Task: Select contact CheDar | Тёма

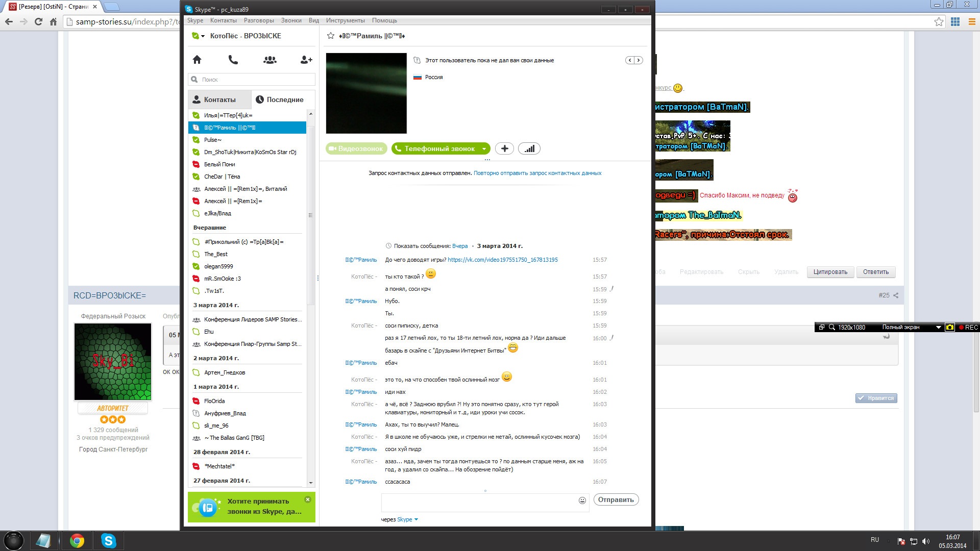Action: point(248,177)
